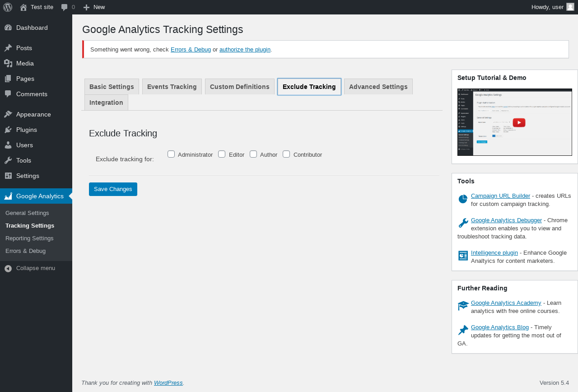
Task: Play the Setup Tutorial video thumbnail
Action: (519, 122)
